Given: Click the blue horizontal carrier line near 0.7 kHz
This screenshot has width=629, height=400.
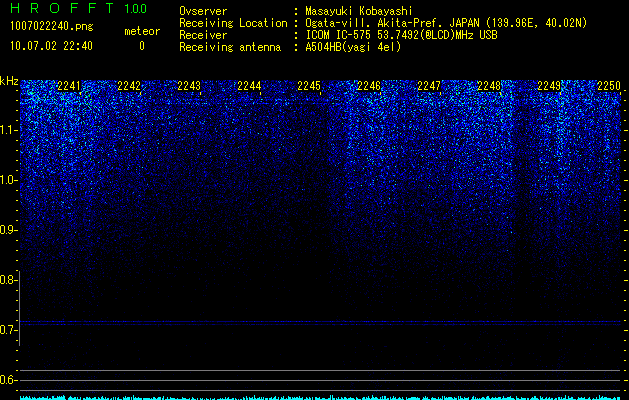Looking at the screenshot, I should pyautogui.click(x=320, y=322).
